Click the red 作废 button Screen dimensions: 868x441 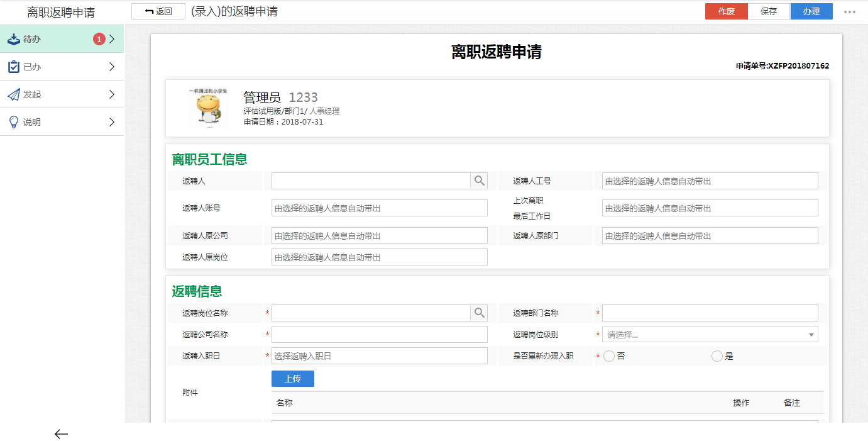(727, 11)
